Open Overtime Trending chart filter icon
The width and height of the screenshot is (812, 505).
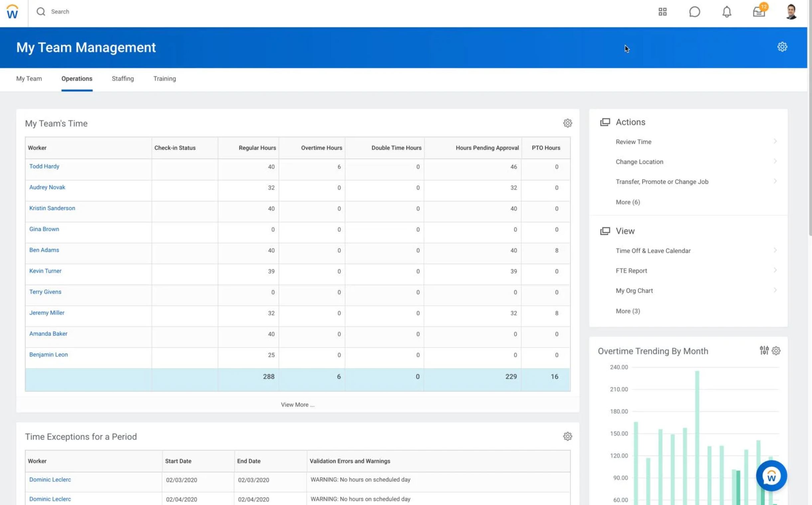coord(764,351)
